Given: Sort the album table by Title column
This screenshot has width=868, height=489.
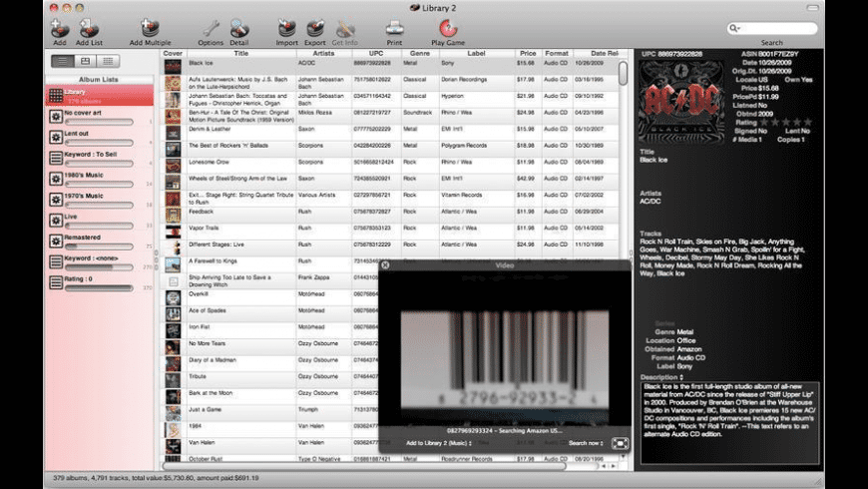Looking at the screenshot, I should click(x=240, y=53).
